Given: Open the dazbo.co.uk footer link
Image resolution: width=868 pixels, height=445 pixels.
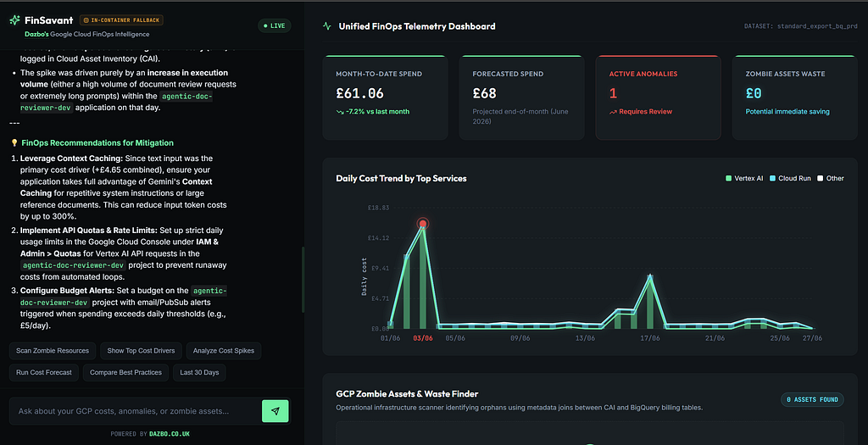Looking at the screenshot, I should pos(170,434).
